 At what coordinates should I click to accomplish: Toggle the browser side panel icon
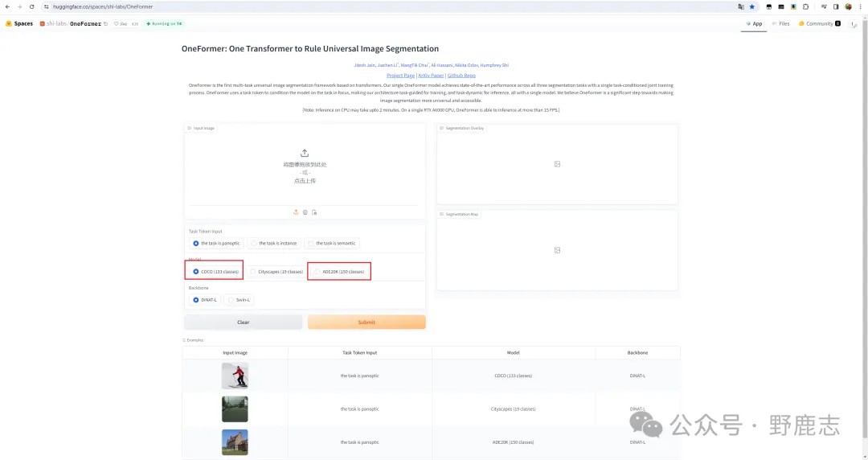pyautogui.click(x=836, y=6)
